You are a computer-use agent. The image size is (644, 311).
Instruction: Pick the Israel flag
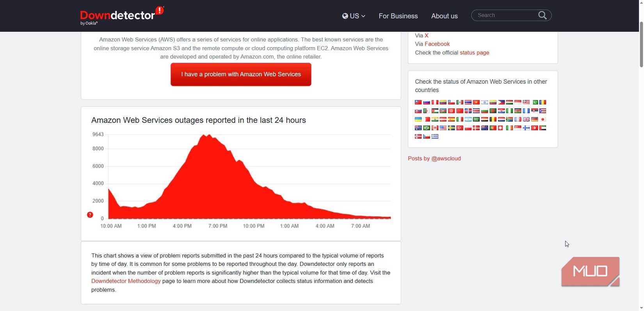pos(485,102)
